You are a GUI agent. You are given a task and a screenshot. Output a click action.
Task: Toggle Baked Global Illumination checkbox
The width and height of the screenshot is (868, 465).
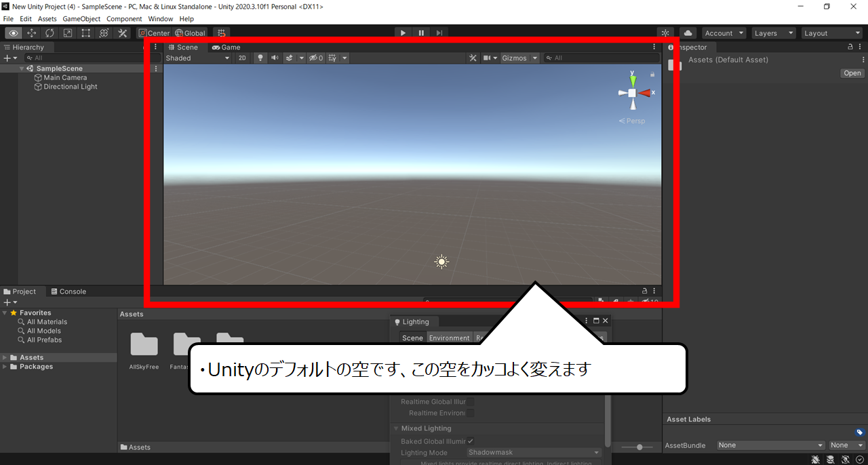pyautogui.click(x=471, y=441)
